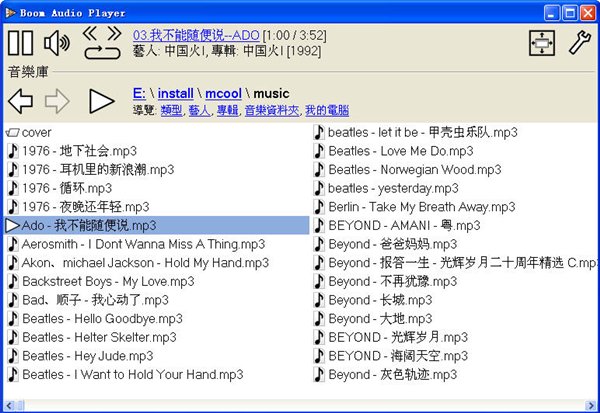The width and height of the screenshot is (600, 413).
Task: Select BEYOND - 海阔天空.mp3
Action: coord(391,356)
